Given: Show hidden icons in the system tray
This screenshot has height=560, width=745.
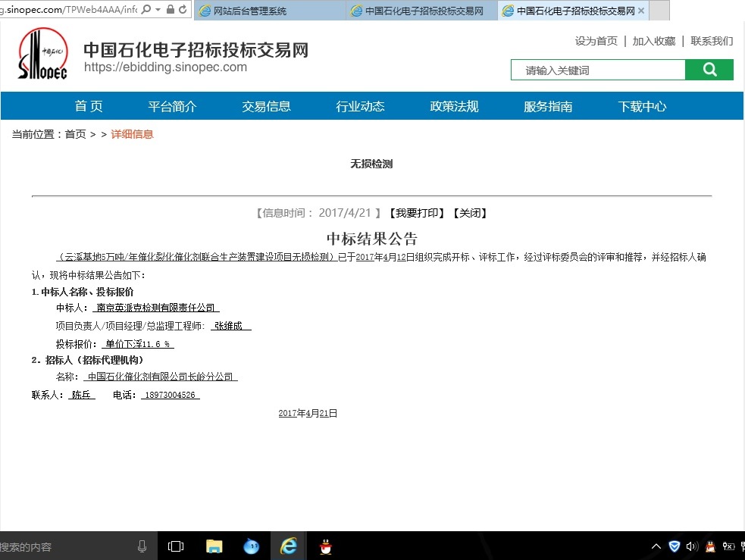Looking at the screenshot, I should coord(656,546).
